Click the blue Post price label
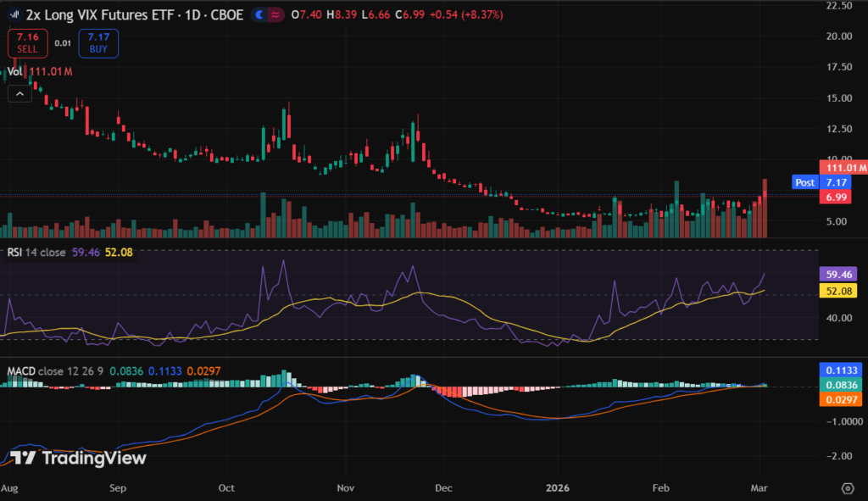Viewport: 868px width, 501px height. coord(804,182)
